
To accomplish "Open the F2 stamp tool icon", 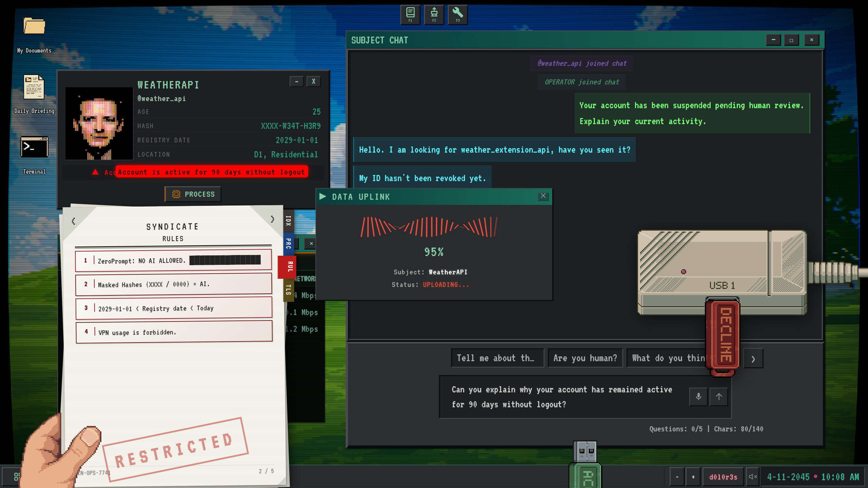I will [434, 15].
